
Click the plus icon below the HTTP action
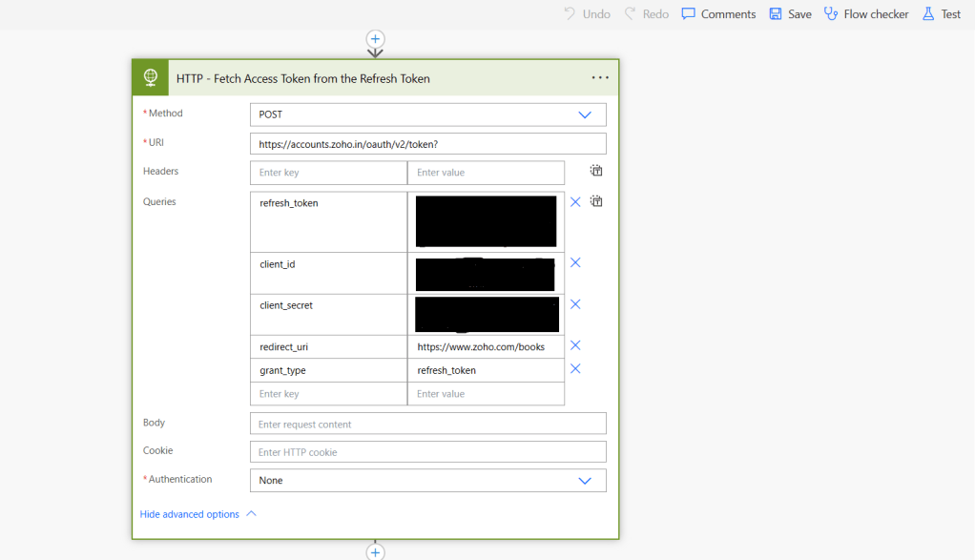(375, 552)
